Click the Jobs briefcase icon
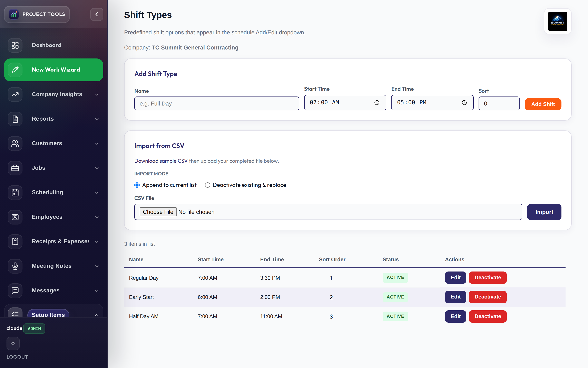The height and width of the screenshot is (368, 588). [x=15, y=168]
